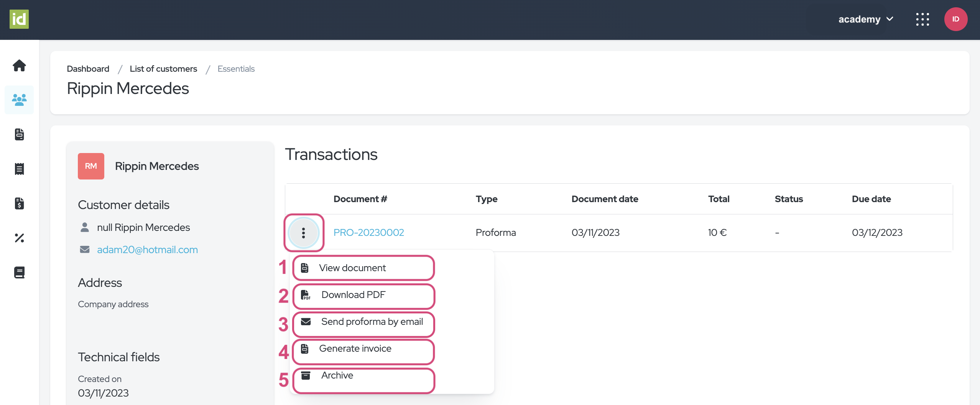This screenshot has width=980, height=405.
Task: Open the home dashboard sidebar icon
Action: tap(19, 66)
